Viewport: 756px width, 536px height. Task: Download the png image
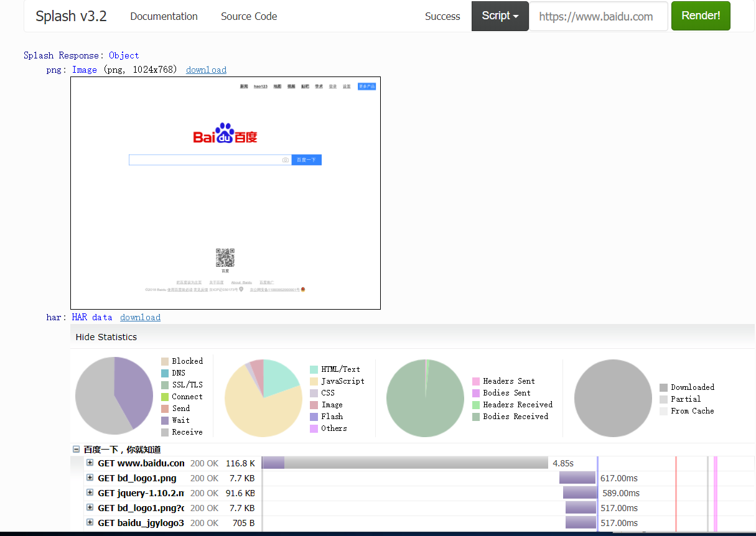coord(206,70)
